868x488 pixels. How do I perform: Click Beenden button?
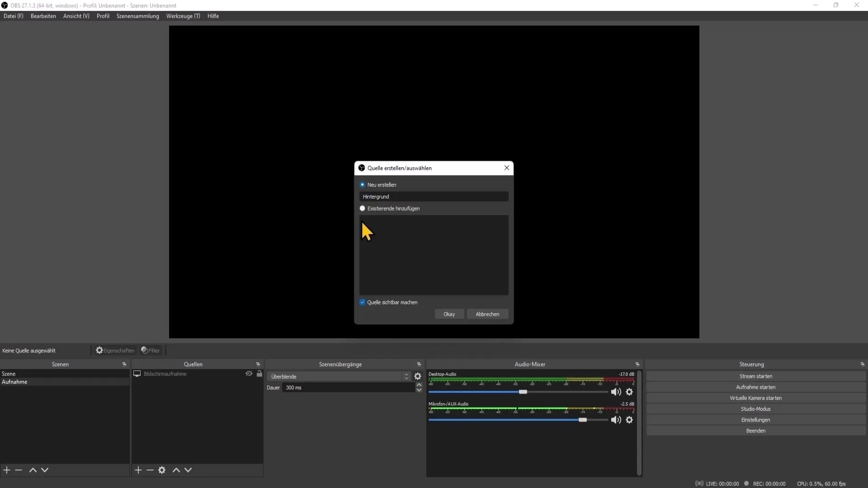756,431
